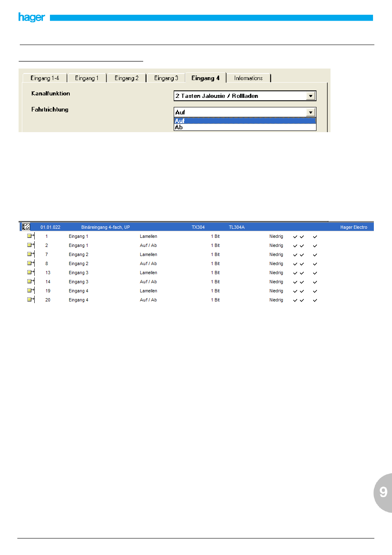
Task: Click the Binäreingang 4-fach device icon
Action: [26, 227]
